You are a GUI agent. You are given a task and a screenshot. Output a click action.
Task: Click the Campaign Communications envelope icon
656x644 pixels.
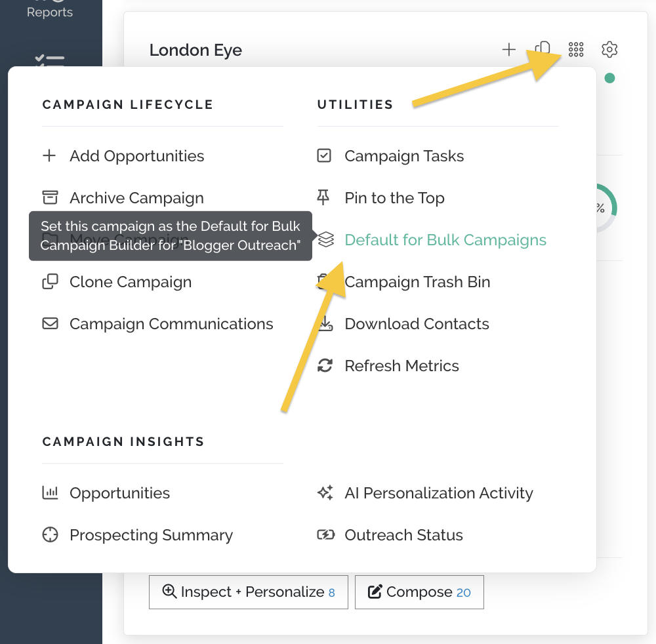point(51,324)
